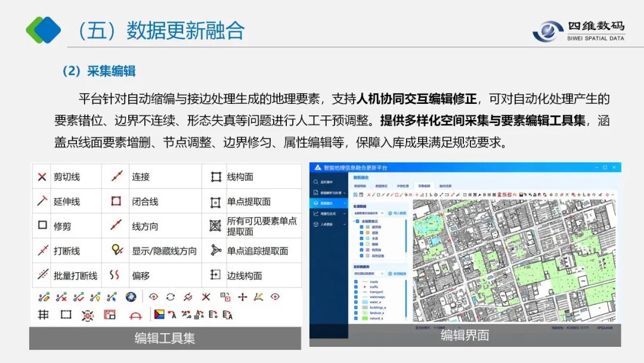Uncheck the roads layer checkbox

(x=356, y=282)
